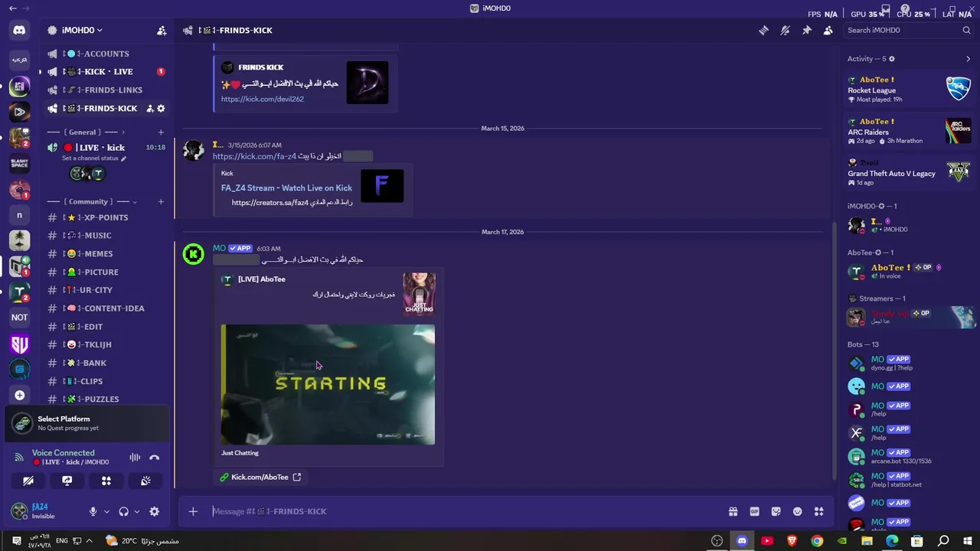Open the 1-PICTURE channel

(106, 272)
